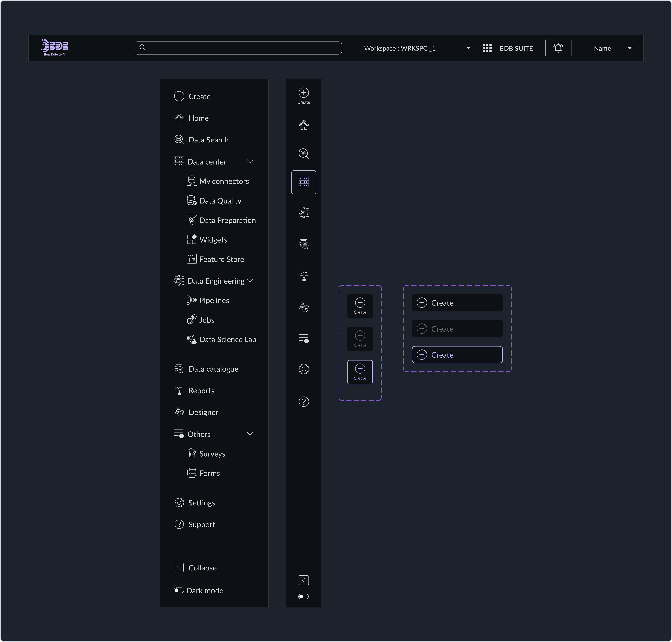Select Data Quality menu item
The image size is (672, 642).
point(220,201)
